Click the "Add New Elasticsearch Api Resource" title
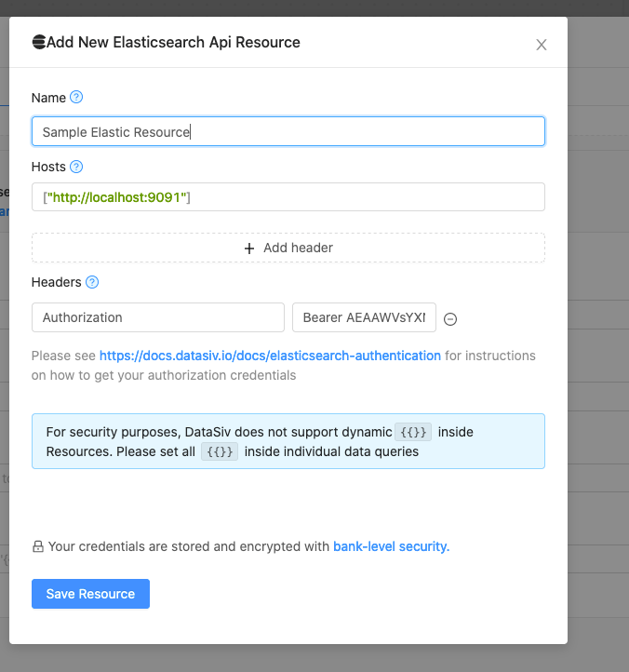The height and width of the screenshot is (672, 629). pyautogui.click(x=173, y=42)
